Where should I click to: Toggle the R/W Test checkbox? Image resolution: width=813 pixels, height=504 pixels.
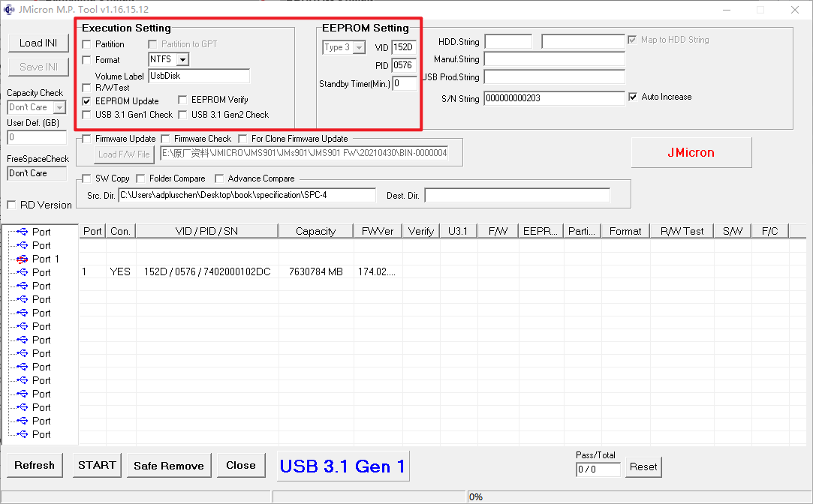tap(86, 88)
